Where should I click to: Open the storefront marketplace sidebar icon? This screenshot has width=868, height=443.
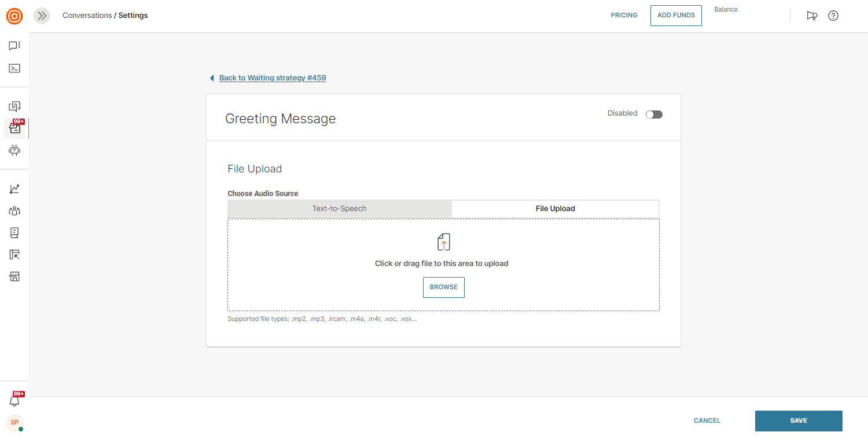point(14,276)
